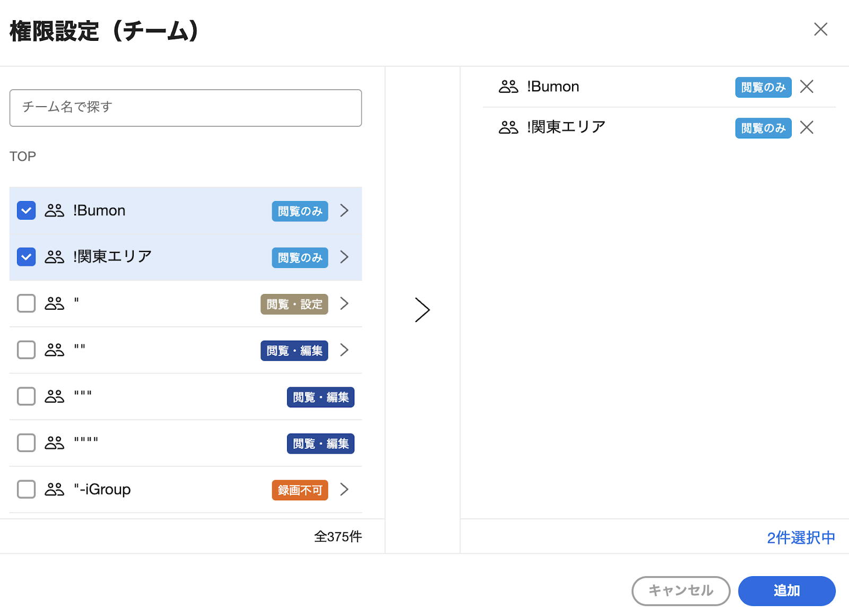The height and width of the screenshot is (616, 849).
Task: Click the group icon of !関東エリア in selected panel
Action: (508, 127)
